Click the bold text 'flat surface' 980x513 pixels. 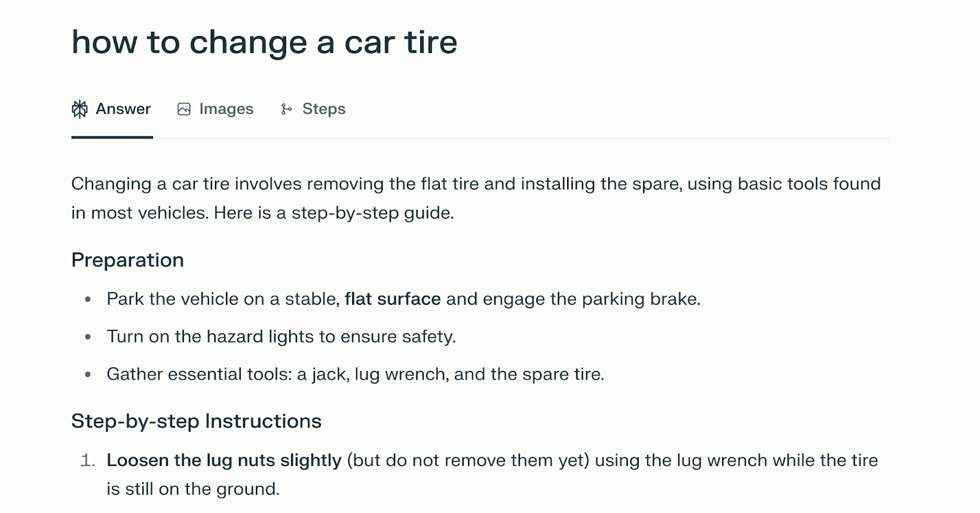[x=391, y=299]
